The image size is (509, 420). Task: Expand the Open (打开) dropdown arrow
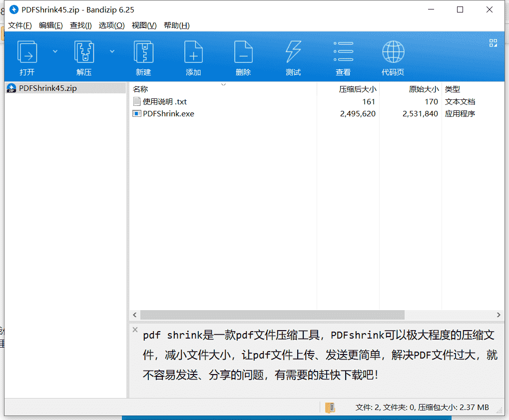[55, 51]
